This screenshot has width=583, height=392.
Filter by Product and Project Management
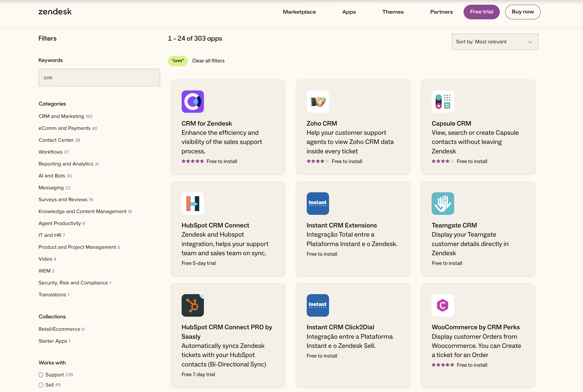[79, 247]
